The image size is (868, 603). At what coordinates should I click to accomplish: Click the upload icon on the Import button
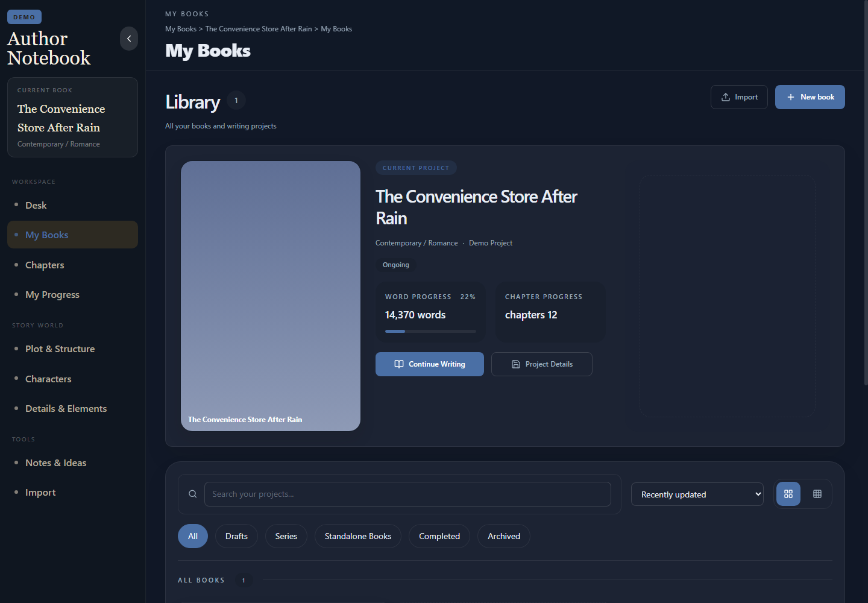point(726,97)
